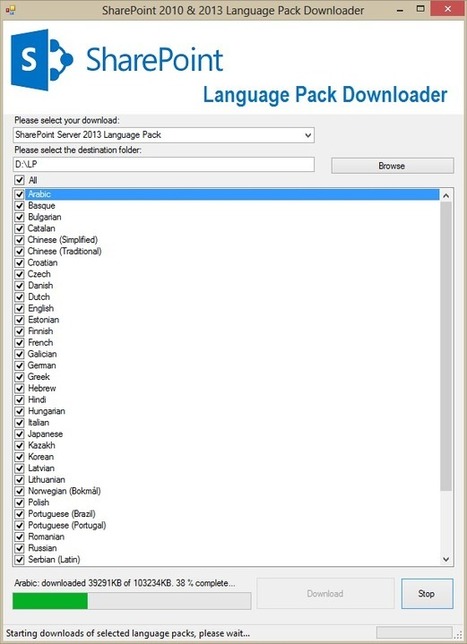Toggle the Catalan checkbox

pos(19,228)
